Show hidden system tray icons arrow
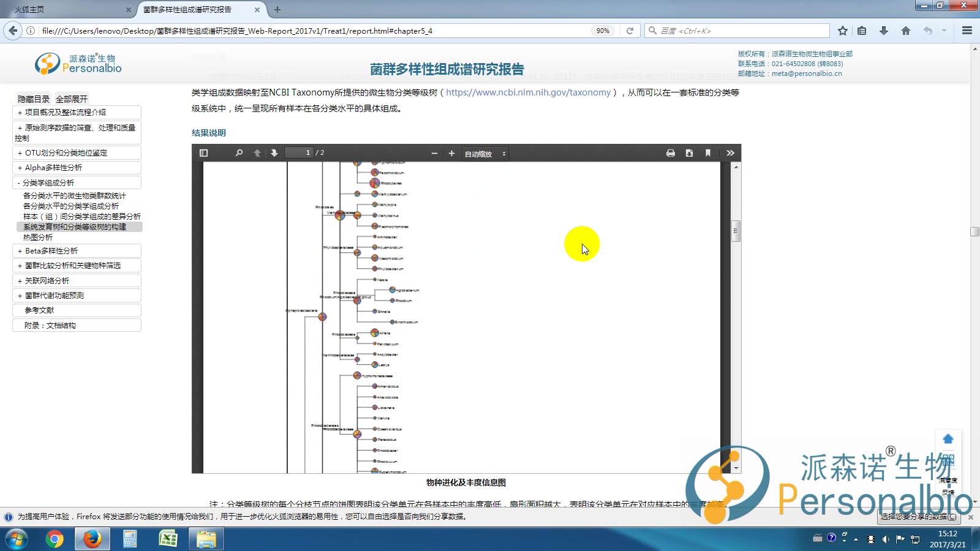Image resolution: width=980 pixels, height=551 pixels. pos(856,539)
